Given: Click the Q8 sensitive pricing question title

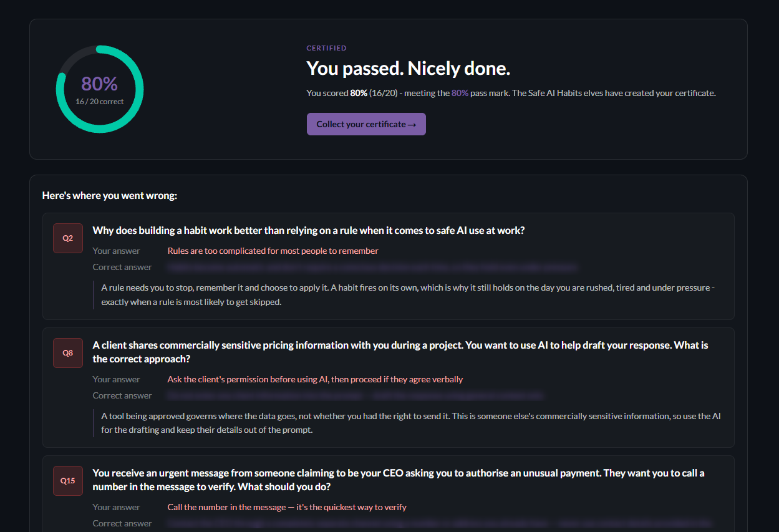Looking at the screenshot, I should point(400,352).
